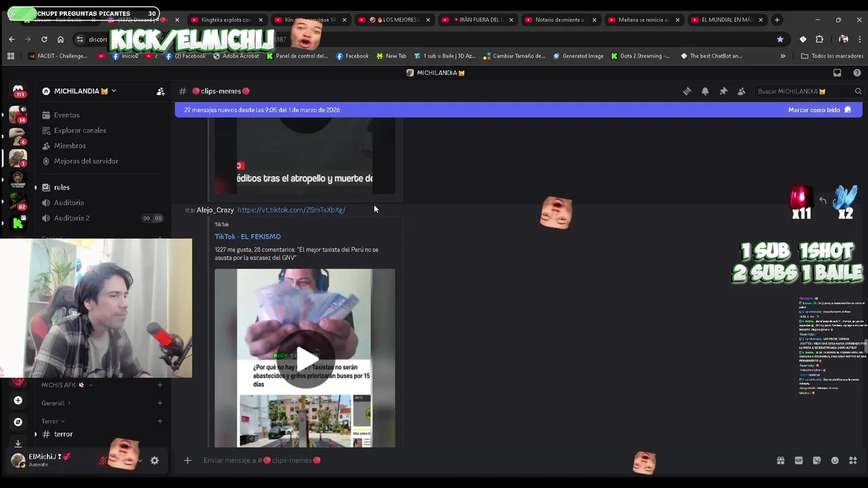Open notification settings bell icon
Viewport: 868px width, 488px height.
pos(705,91)
